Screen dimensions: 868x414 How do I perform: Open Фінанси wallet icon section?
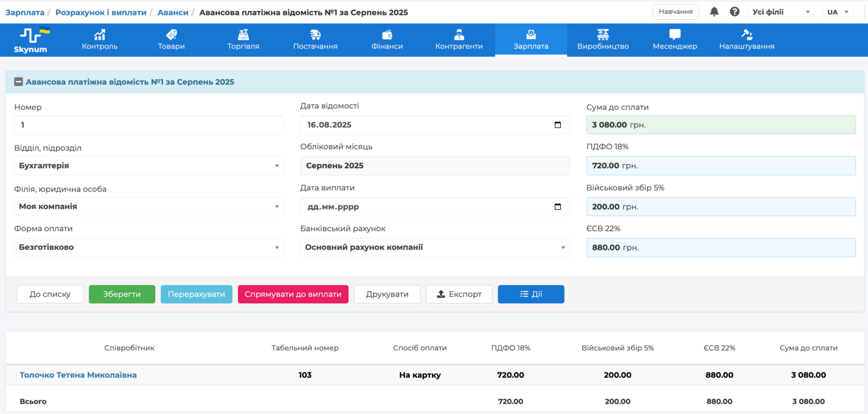coord(387,35)
